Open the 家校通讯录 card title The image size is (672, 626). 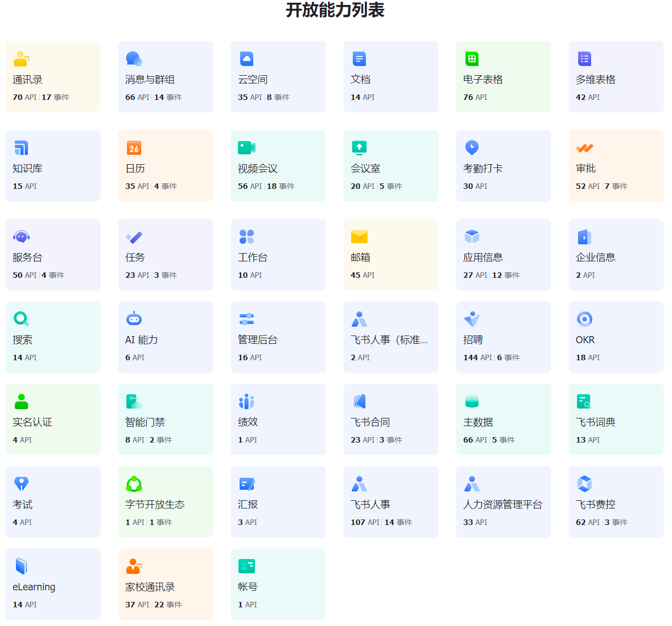(149, 587)
